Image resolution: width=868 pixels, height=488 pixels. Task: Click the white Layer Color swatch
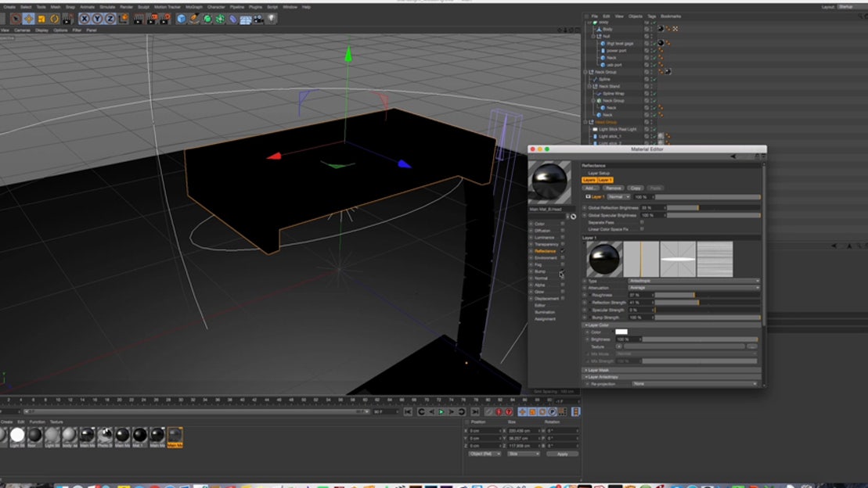coord(621,332)
